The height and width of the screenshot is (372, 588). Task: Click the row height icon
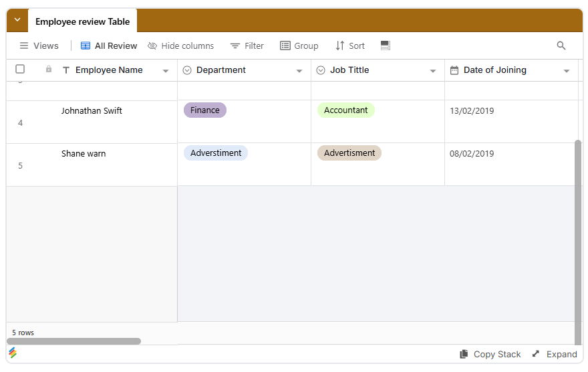coord(385,45)
